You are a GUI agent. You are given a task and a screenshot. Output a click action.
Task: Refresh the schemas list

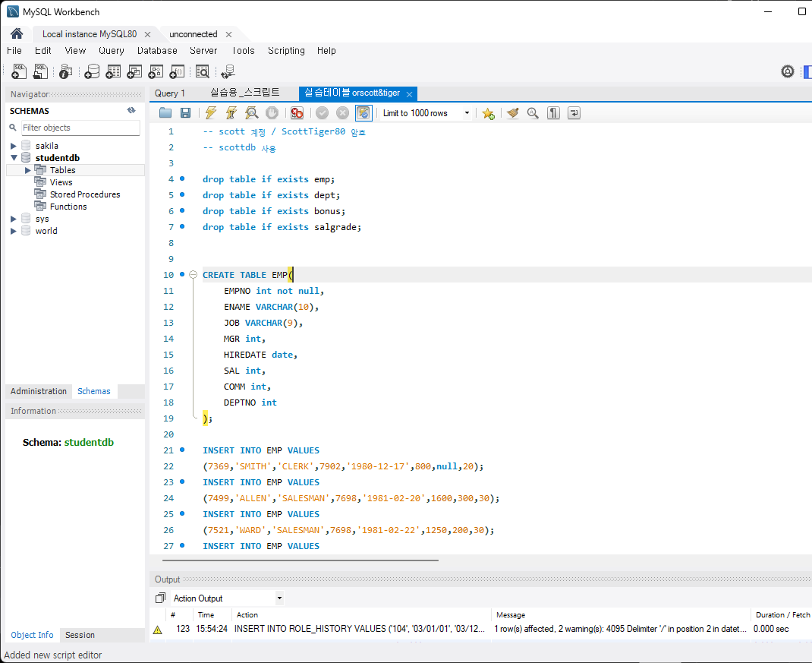point(131,110)
